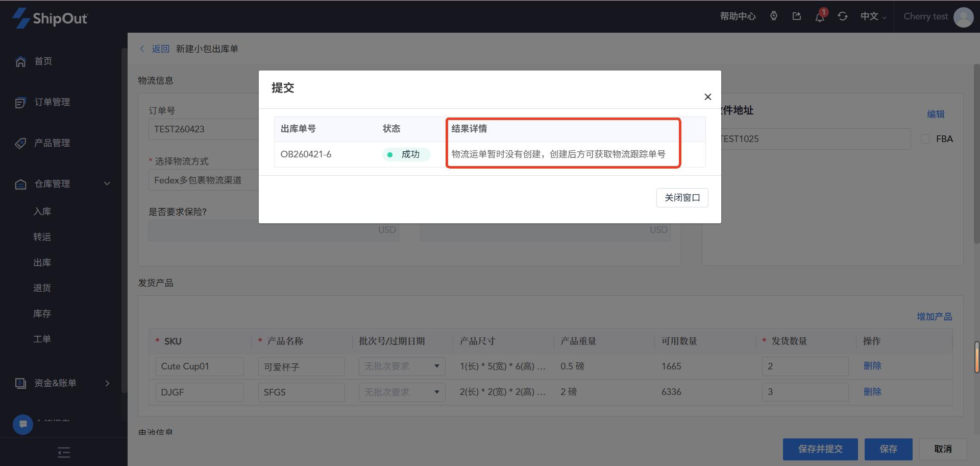Image resolution: width=980 pixels, height=466 pixels.
Task: Close the 提交 dialog with X icon
Action: [x=707, y=97]
